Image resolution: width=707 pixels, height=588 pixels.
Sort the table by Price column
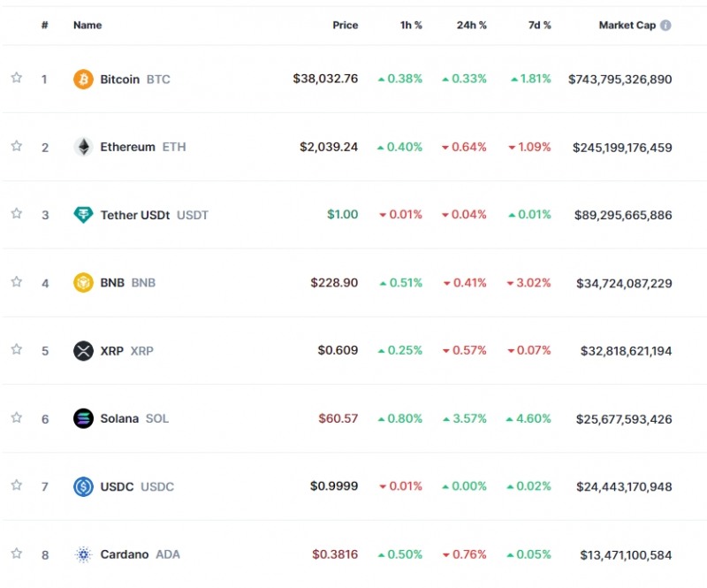point(345,26)
